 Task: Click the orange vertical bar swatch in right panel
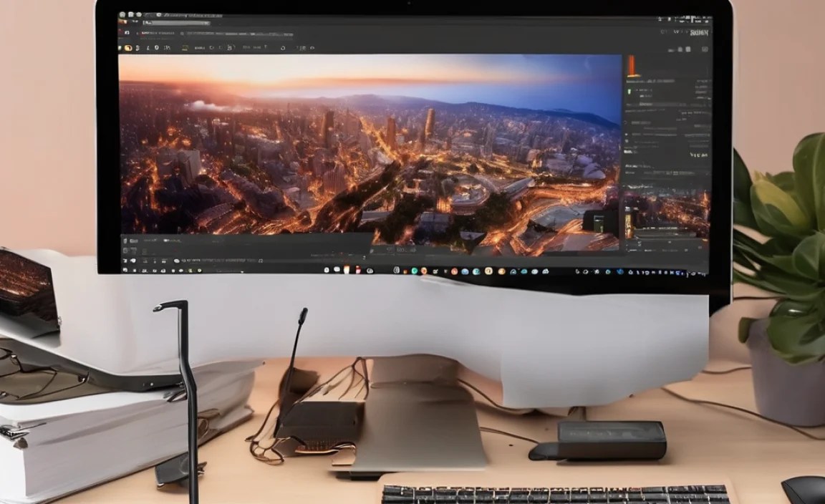(x=632, y=67)
